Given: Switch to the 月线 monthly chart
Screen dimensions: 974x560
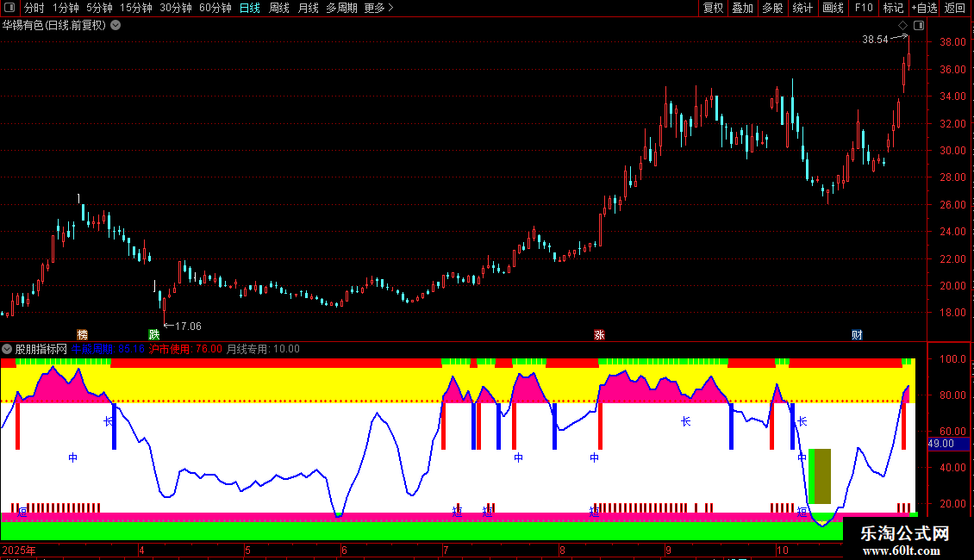Looking at the screenshot, I should pos(308,8).
